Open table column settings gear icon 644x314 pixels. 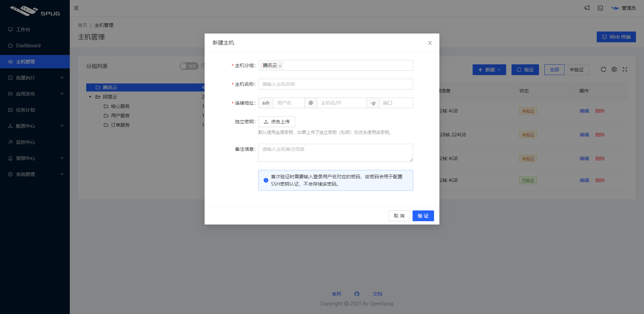614,69
